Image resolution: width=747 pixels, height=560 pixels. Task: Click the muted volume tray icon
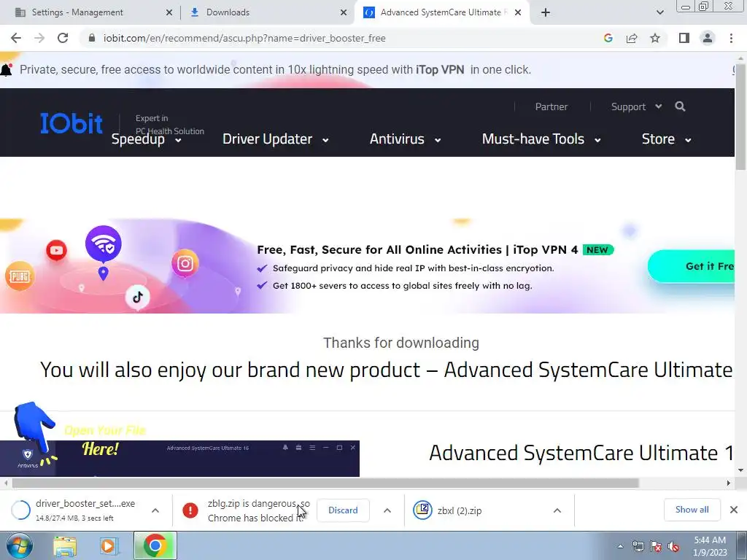673,546
